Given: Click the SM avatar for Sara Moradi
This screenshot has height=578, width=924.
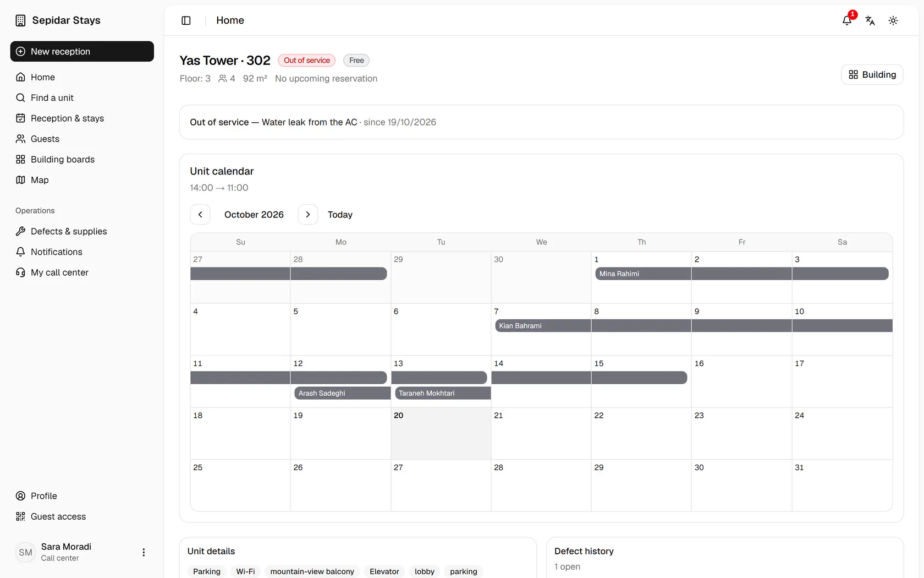Looking at the screenshot, I should pos(25,552).
